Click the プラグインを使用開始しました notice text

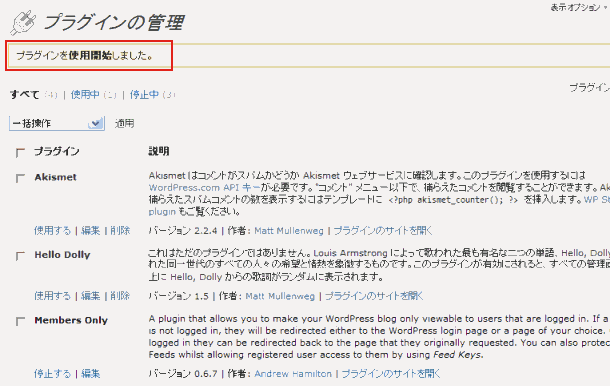point(84,56)
